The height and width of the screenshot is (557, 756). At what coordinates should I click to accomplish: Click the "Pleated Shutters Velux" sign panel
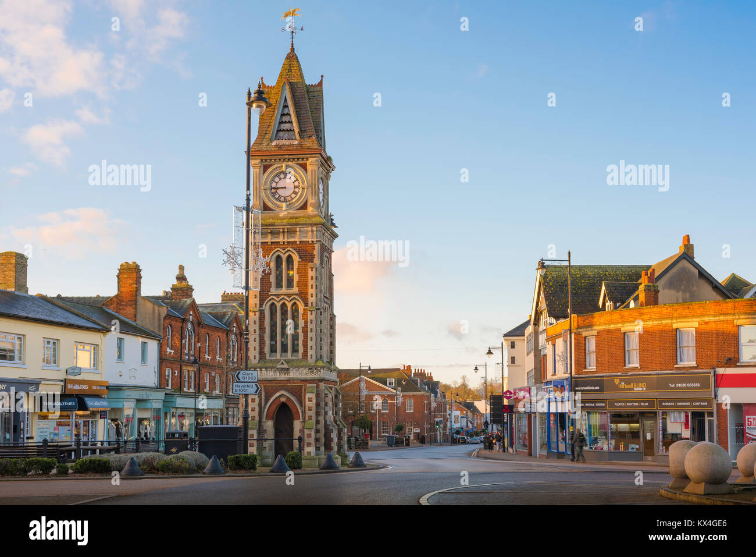click(x=631, y=404)
